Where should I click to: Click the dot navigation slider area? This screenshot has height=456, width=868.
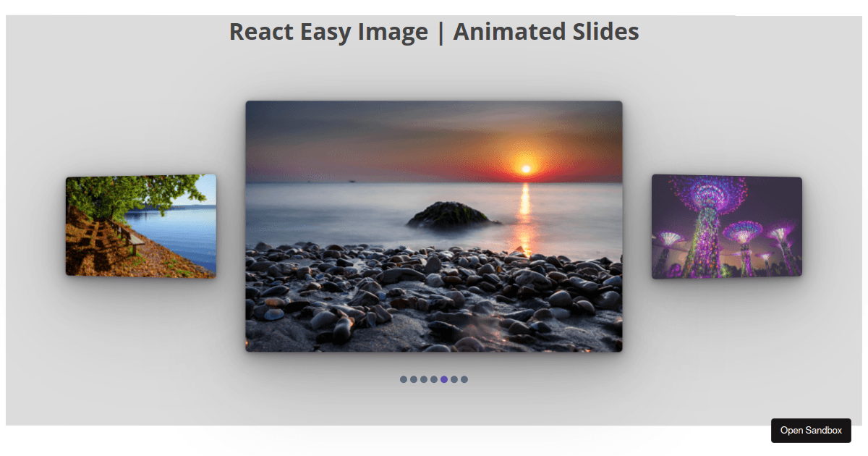(434, 379)
